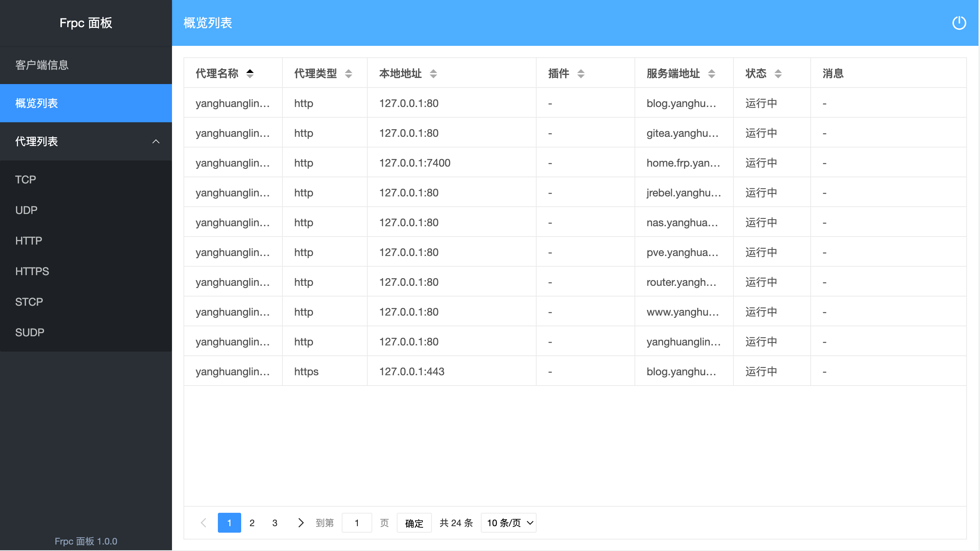The image size is (980, 551).
Task: Click the next page arrow in pagination
Action: (x=301, y=523)
